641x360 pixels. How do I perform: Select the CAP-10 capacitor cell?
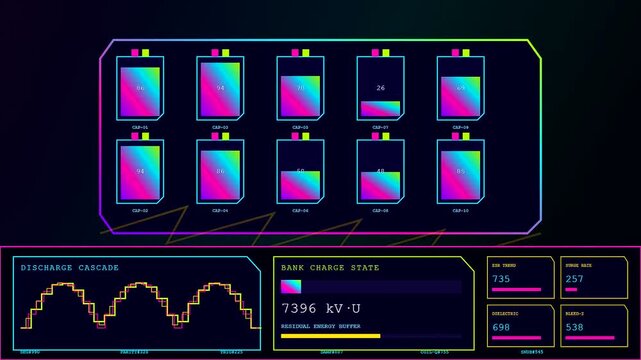tap(461, 172)
